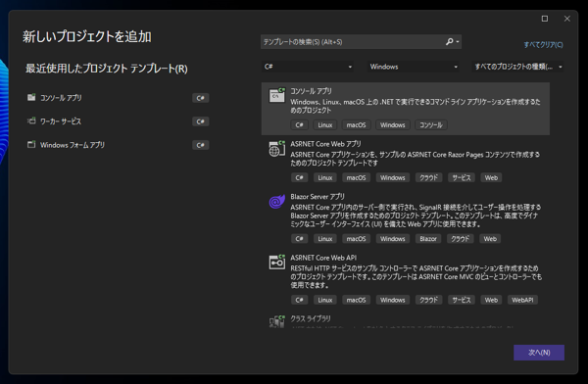Image resolution: width=588 pixels, height=384 pixels.
Task: Click the Worker Service icon in recent templates
Action: tap(31, 120)
